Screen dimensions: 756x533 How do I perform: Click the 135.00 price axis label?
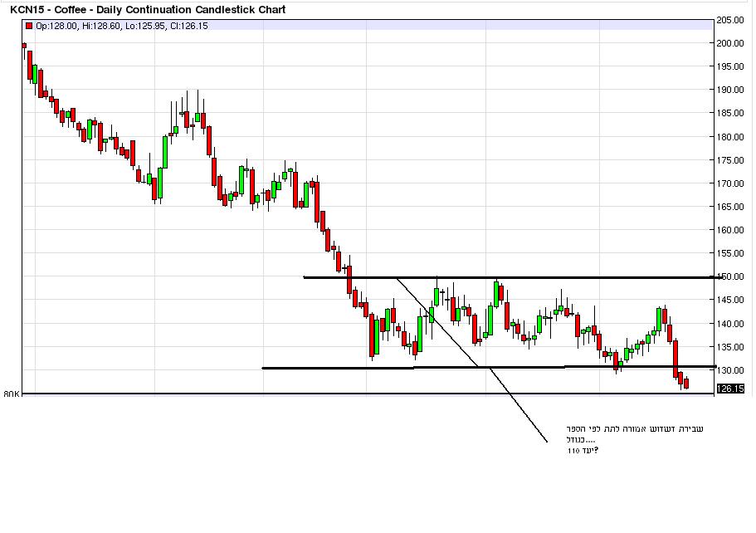coord(730,347)
